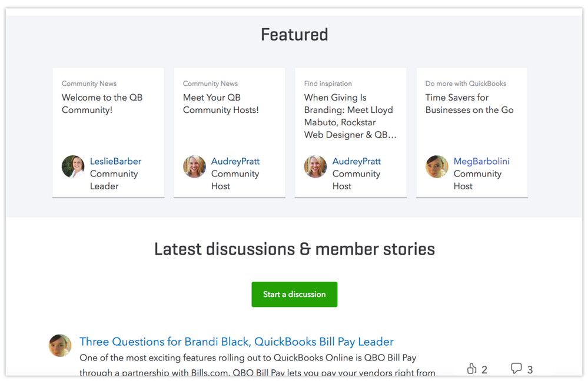Click the Community News category label
588x384 pixels.
click(89, 84)
